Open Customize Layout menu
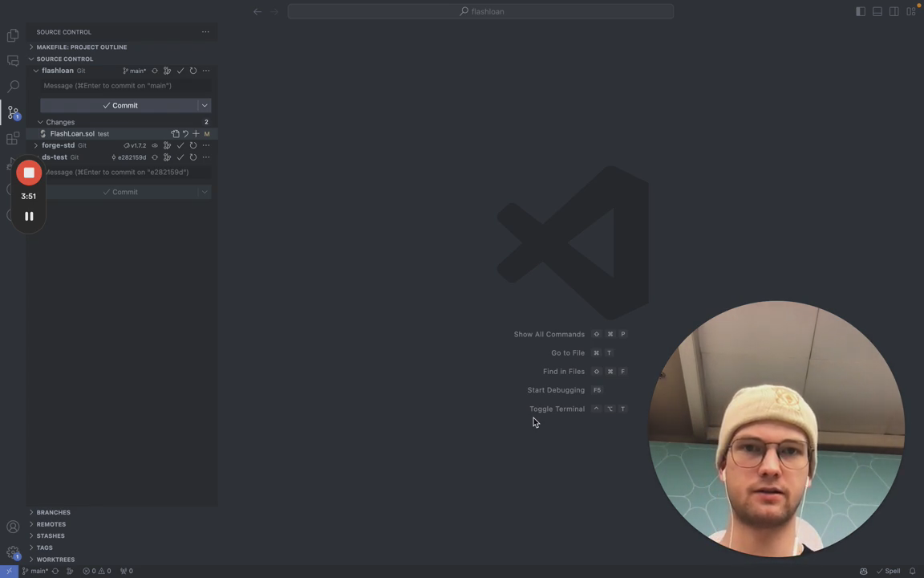This screenshot has width=924, height=578. (x=911, y=11)
